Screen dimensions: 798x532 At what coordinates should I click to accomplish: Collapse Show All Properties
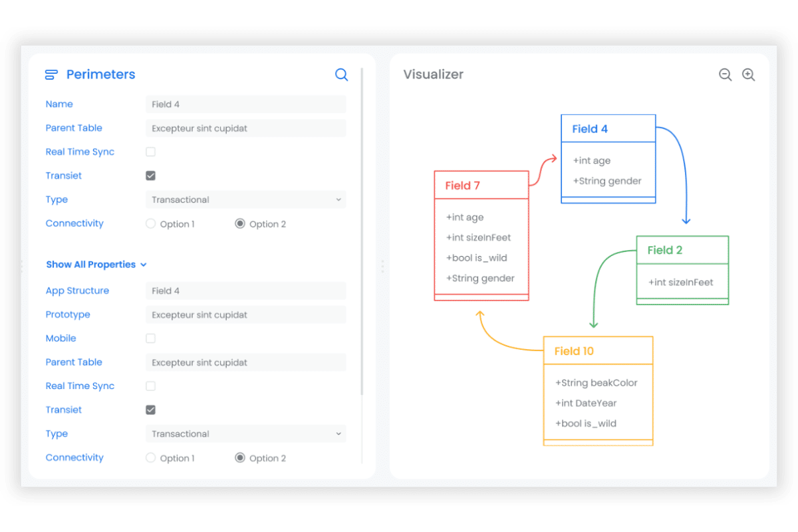(144, 264)
